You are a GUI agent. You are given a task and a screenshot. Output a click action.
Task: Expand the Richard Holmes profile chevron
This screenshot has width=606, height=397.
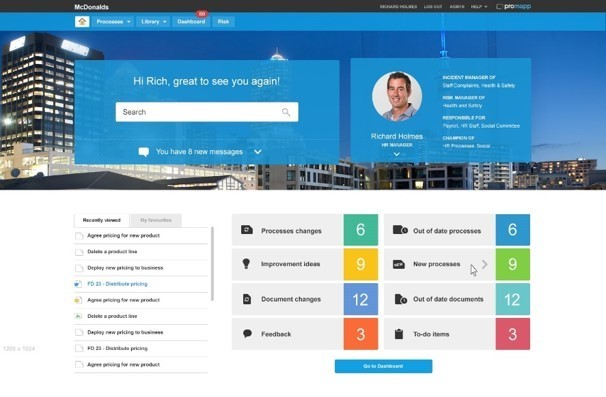(397, 154)
